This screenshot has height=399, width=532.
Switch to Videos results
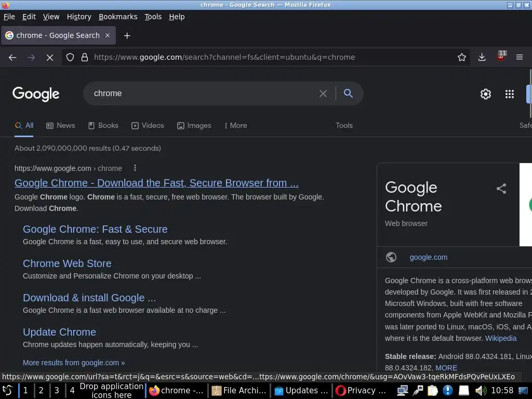[x=148, y=126]
